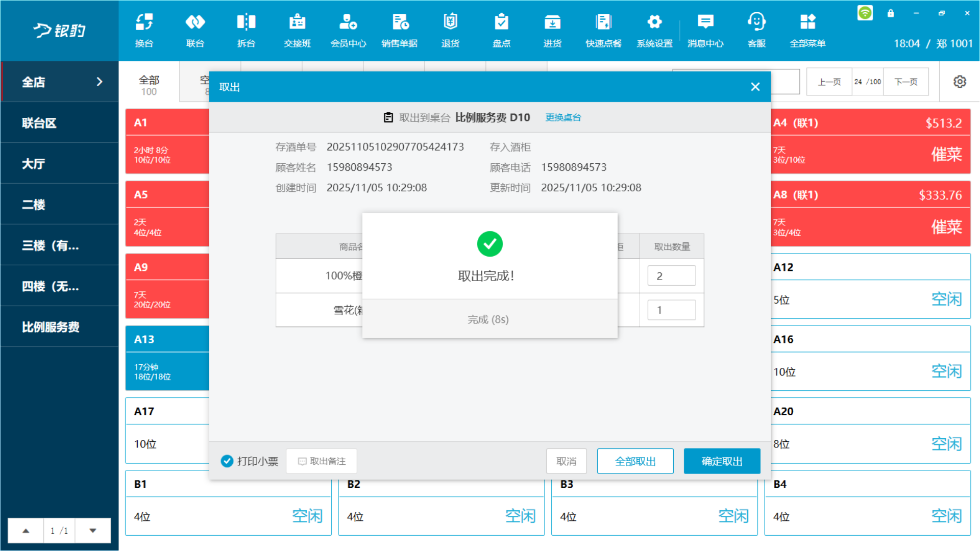980x551 pixels.
Task: Click the 更换桌台 change table link
Action: click(563, 117)
